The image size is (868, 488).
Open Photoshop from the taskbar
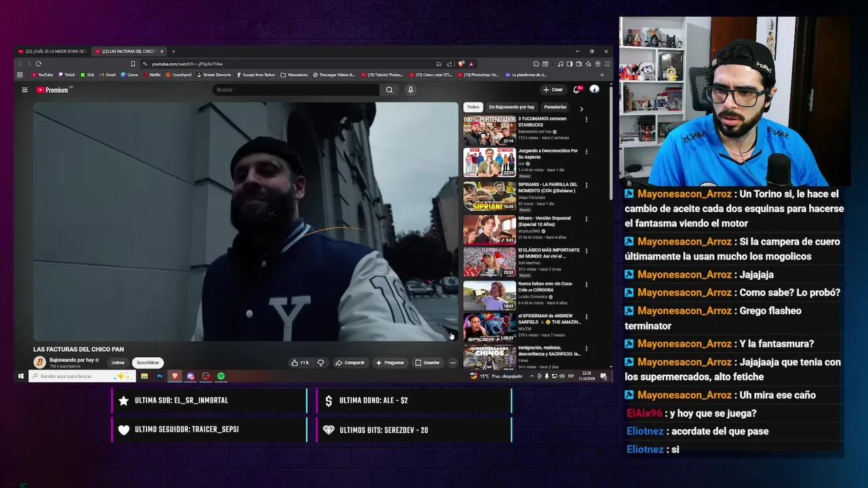pos(160,376)
